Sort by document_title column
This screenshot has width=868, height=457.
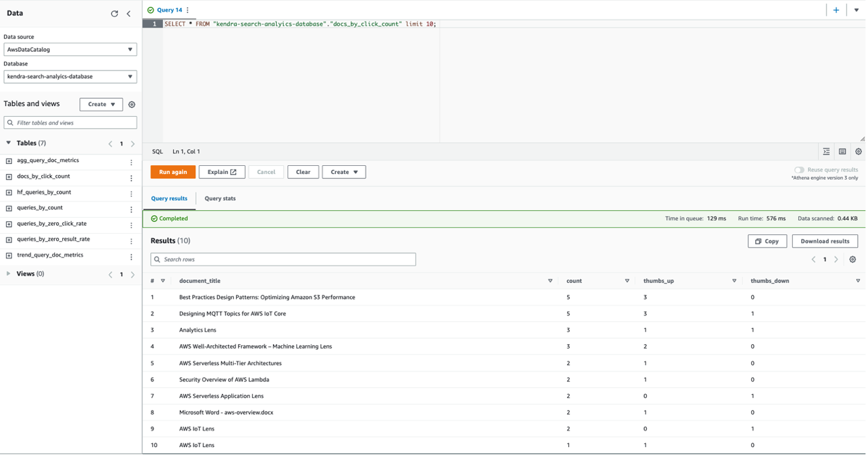point(550,281)
